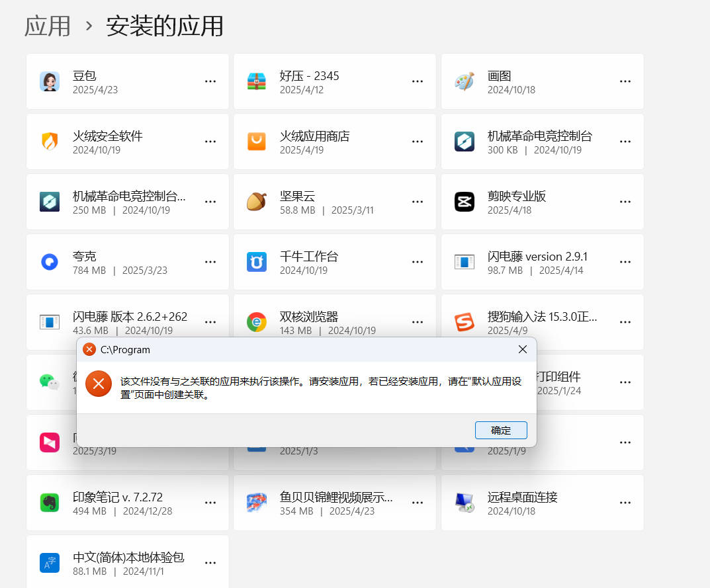Viewport: 710px width, 588px height.
Task: Click the 双核浏览器 browser icon
Action: click(x=256, y=322)
